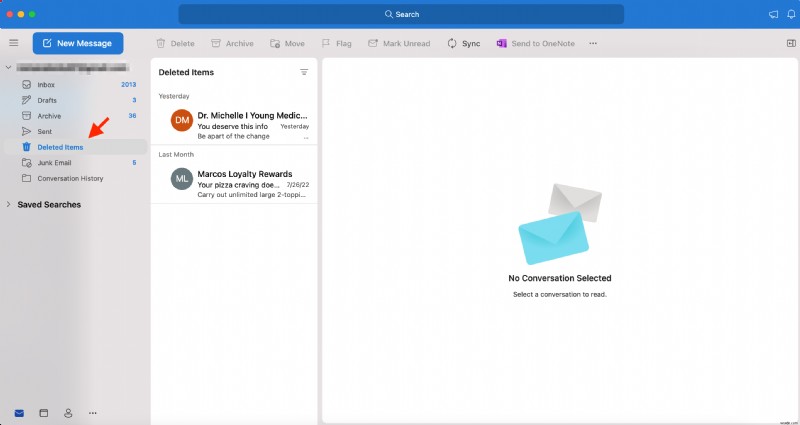Switch to the People contacts icon
The image size is (800, 425).
[x=68, y=413]
